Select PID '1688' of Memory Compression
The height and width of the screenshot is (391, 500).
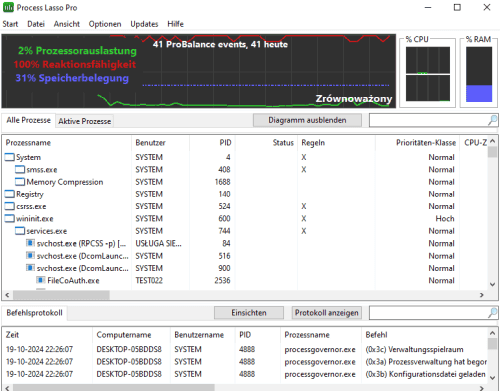[x=222, y=182]
